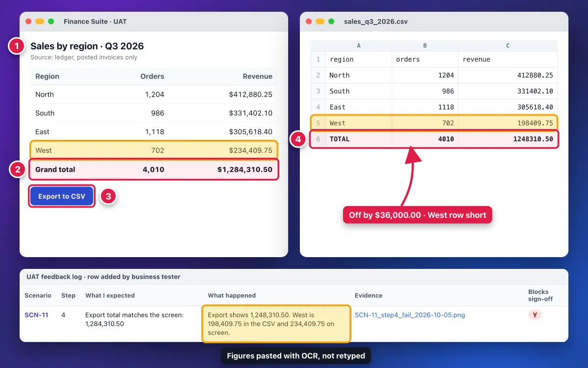Select row number 1 in the CSV
This screenshot has height=368, width=588.
point(318,59)
